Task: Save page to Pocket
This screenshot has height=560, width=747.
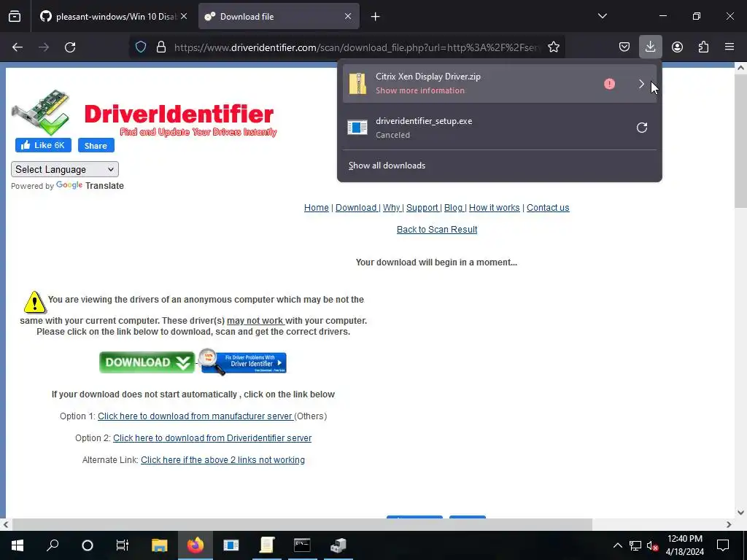Action: coord(624,47)
